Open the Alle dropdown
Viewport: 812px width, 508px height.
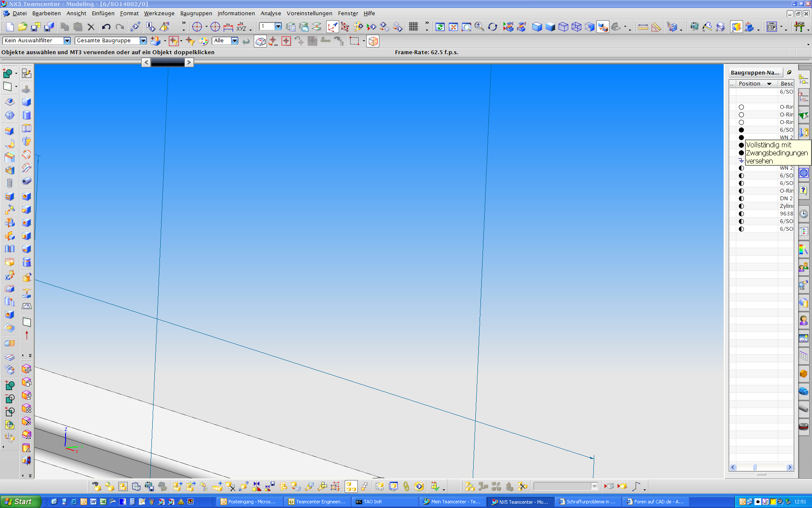[x=234, y=41]
